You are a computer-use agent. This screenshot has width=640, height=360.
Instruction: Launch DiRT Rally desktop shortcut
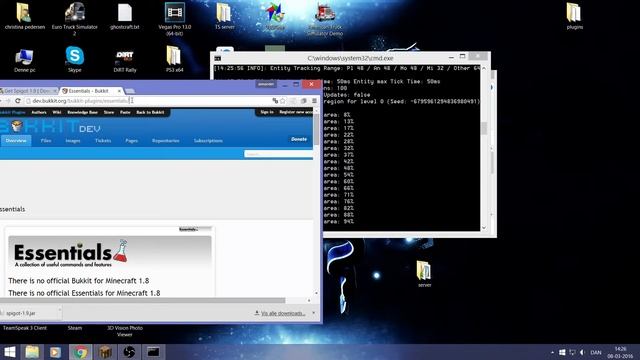[125, 60]
